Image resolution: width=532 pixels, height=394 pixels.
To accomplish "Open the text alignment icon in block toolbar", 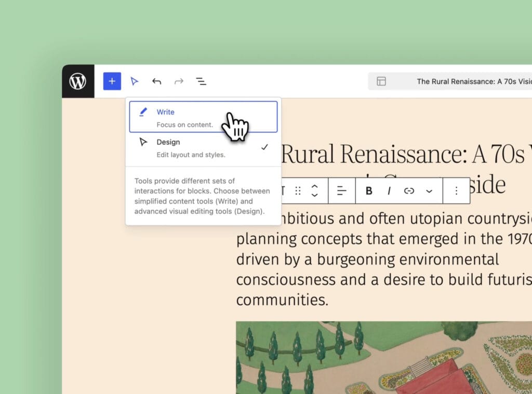I will 342,191.
